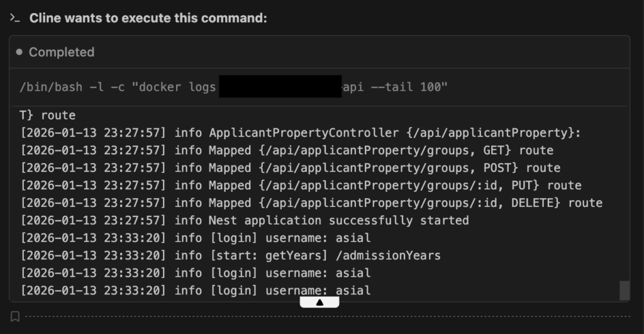Viewport: 644px width, 334px height.
Task: Click the grey Completed status dot
Action: pos(19,52)
